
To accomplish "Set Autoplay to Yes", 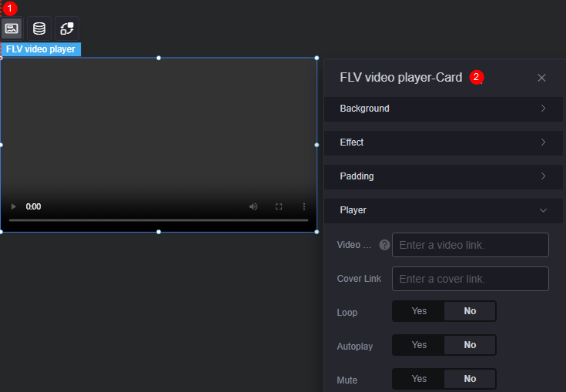I will (419, 345).
